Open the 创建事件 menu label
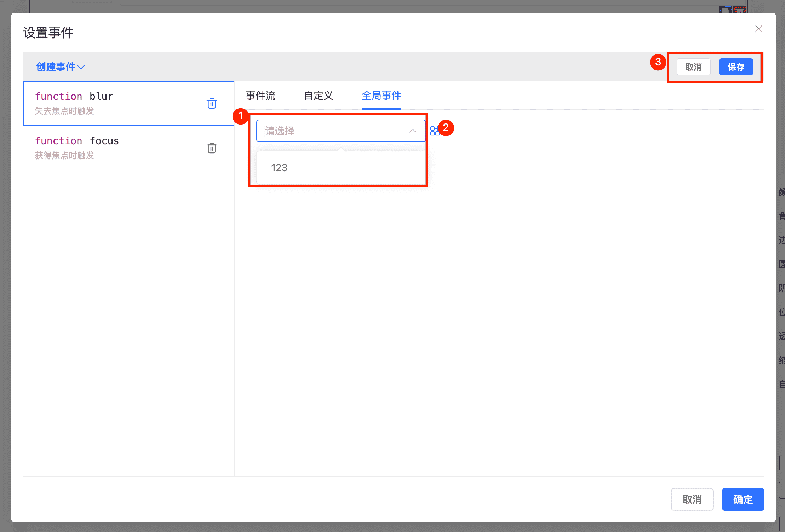Viewport: 785px width, 532px height. [x=56, y=67]
